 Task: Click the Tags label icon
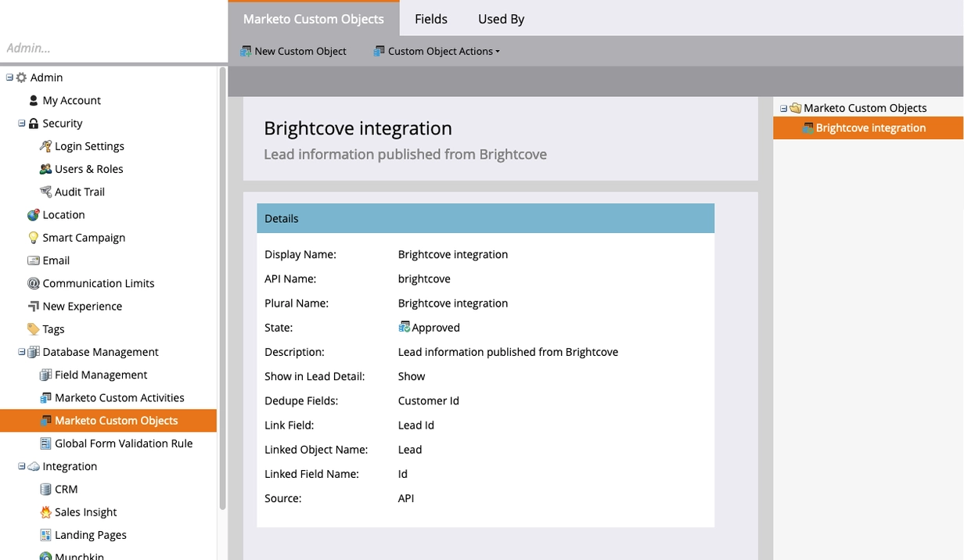34,328
